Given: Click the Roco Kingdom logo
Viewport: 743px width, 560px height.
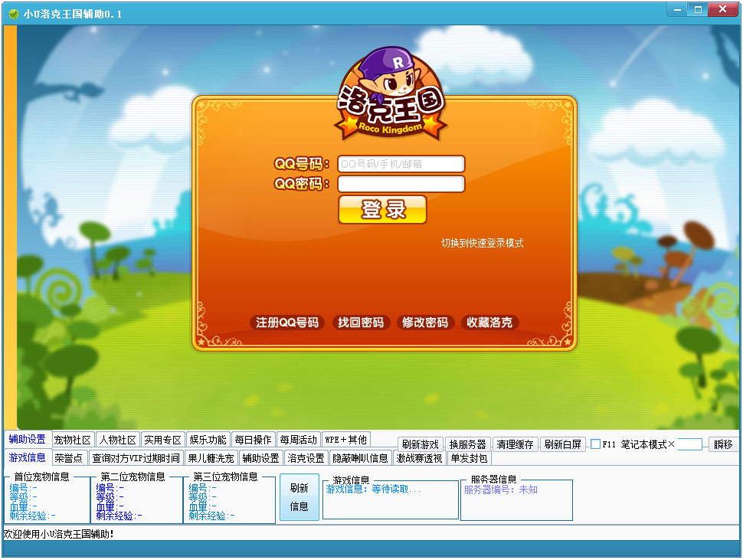Looking at the screenshot, I should (x=391, y=93).
